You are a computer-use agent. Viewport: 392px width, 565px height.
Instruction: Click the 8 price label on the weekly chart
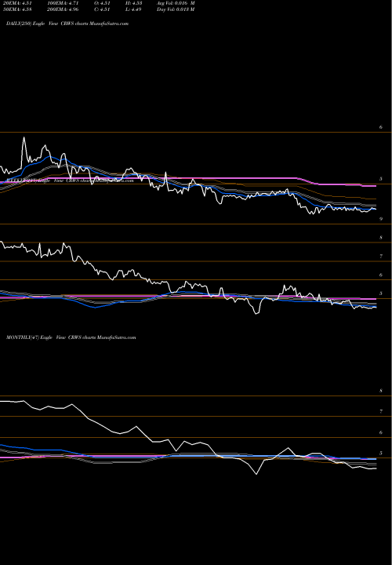click(x=380, y=238)
